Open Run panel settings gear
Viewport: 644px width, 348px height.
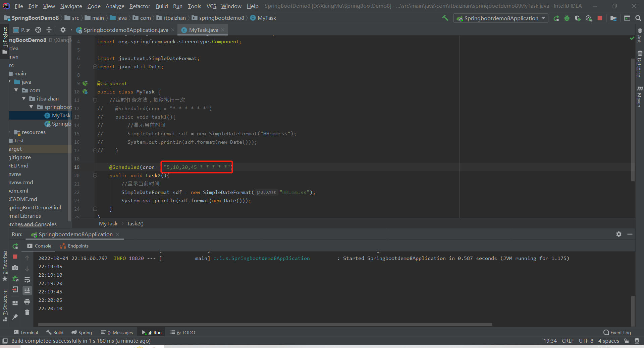pyautogui.click(x=619, y=234)
